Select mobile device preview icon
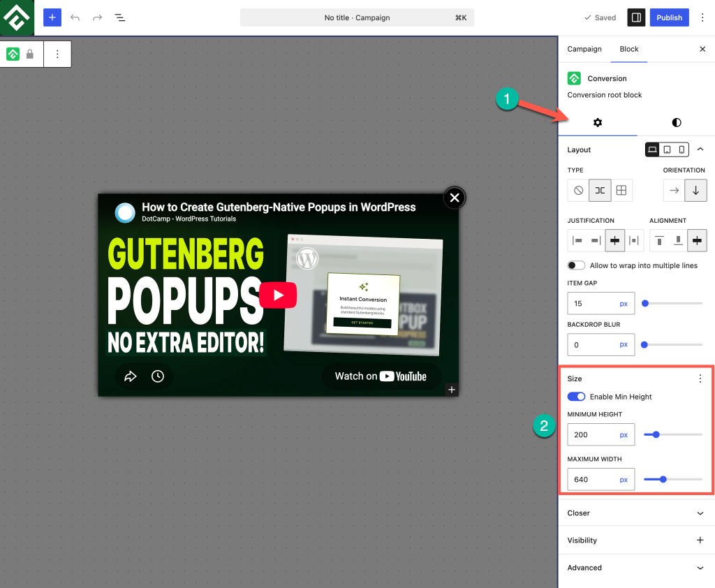This screenshot has height=588, width=715. click(x=681, y=149)
